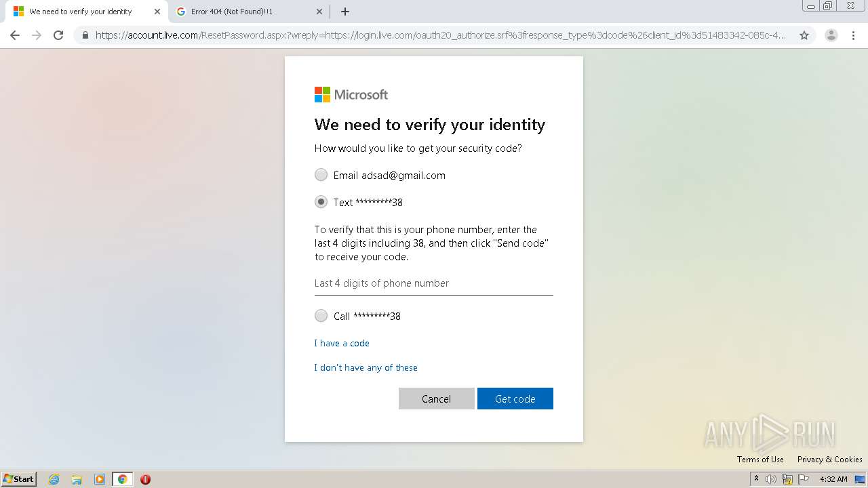The image size is (868, 488).
Task: Select Text *********38 radio option
Action: click(321, 202)
